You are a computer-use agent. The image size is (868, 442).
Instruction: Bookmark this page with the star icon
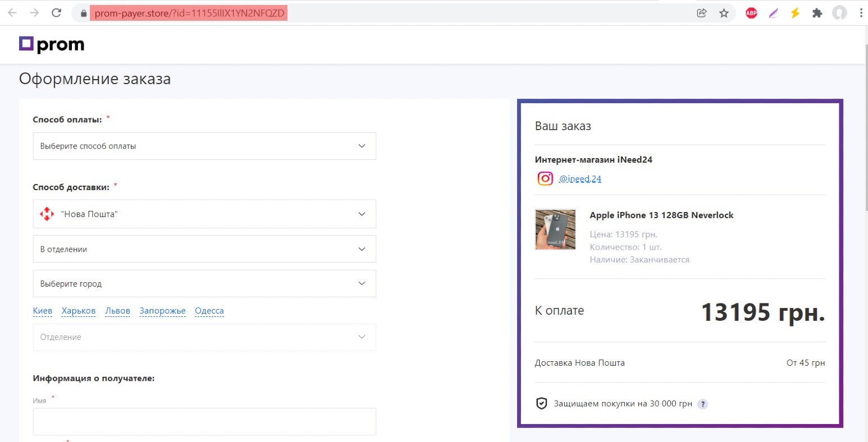(724, 13)
